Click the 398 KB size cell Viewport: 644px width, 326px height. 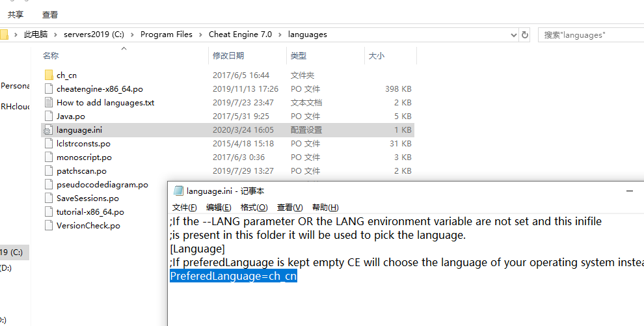click(x=398, y=88)
